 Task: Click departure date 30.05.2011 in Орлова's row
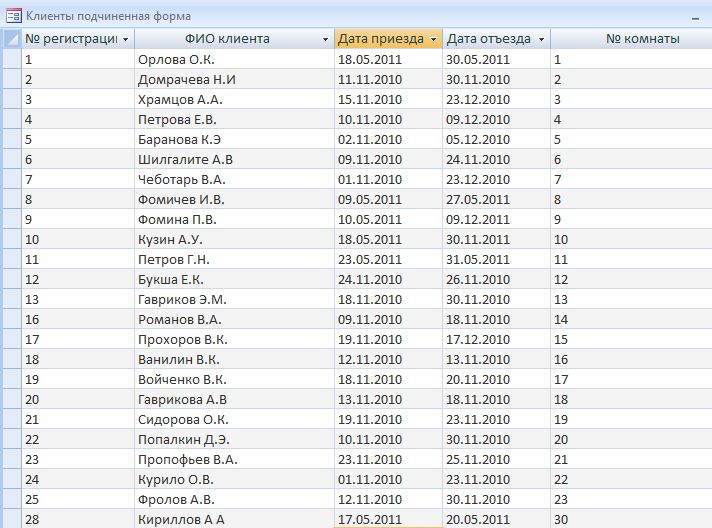pos(496,59)
